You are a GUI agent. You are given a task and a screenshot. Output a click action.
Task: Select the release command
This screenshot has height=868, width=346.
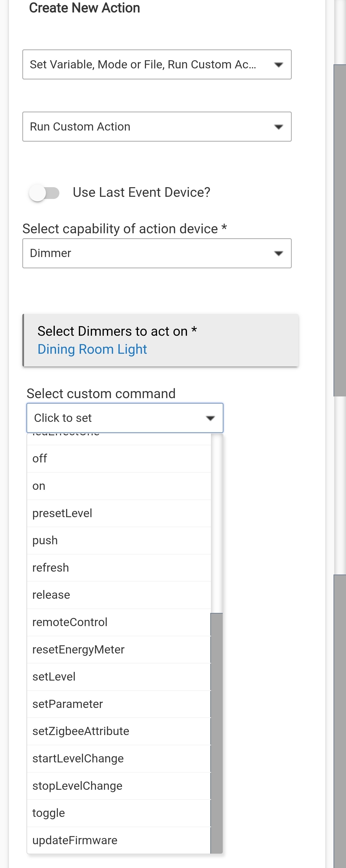click(x=119, y=595)
